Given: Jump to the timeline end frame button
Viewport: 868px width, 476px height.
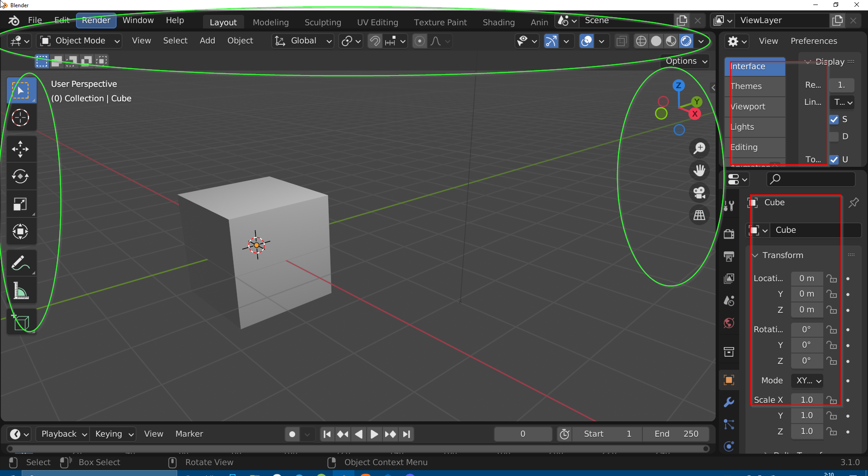Looking at the screenshot, I should [406, 434].
